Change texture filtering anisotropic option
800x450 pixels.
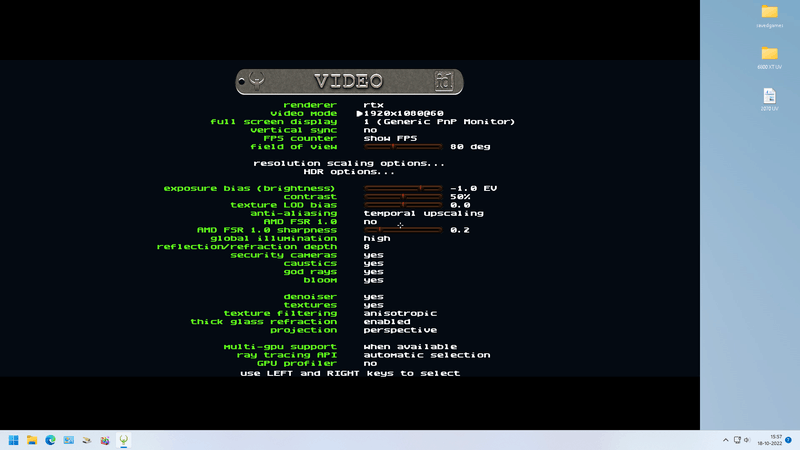tap(400, 313)
